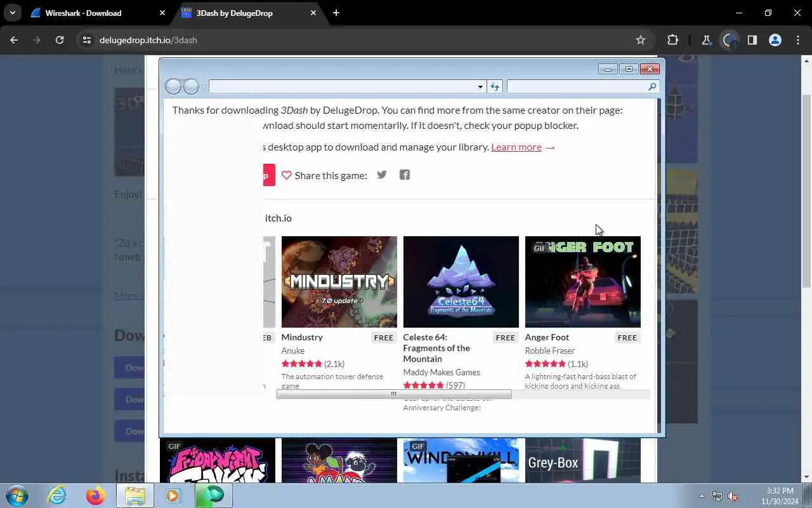Click the Anger Foot cover thumbnail

pyautogui.click(x=583, y=282)
